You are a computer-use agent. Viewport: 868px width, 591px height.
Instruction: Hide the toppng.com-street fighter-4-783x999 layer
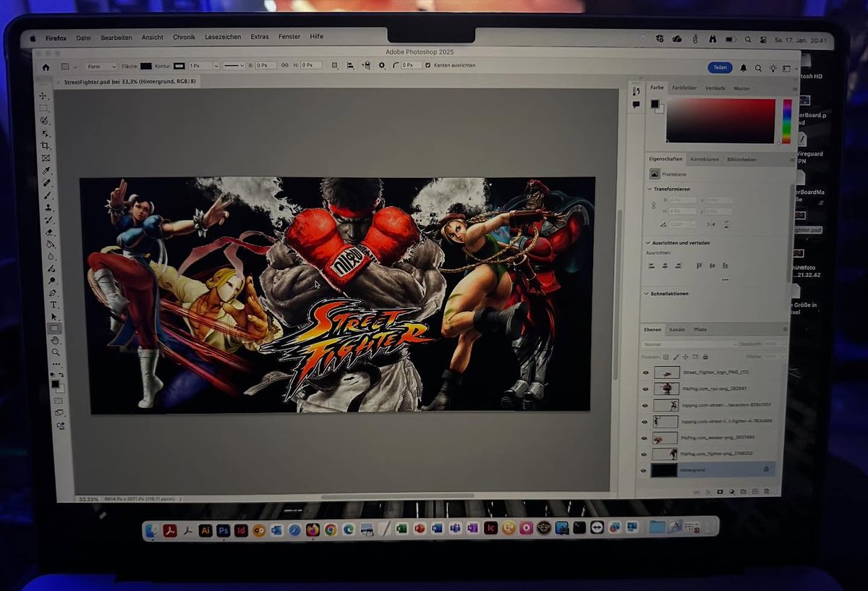coord(644,421)
